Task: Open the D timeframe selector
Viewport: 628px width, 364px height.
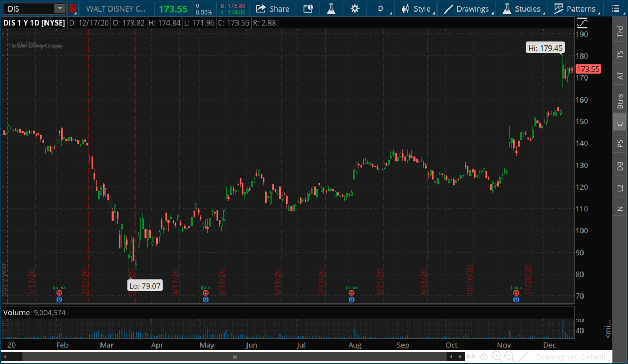Action: [x=382, y=9]
